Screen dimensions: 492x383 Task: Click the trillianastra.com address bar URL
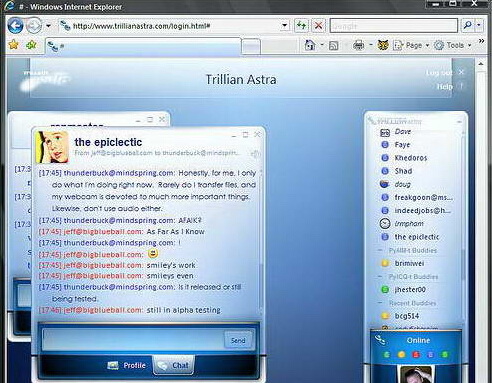coord(141,26)
